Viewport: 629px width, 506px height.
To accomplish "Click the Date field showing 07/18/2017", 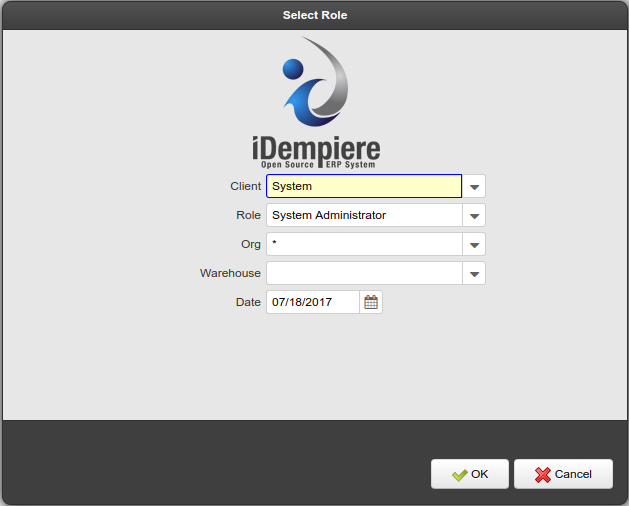I will point(312,302).
